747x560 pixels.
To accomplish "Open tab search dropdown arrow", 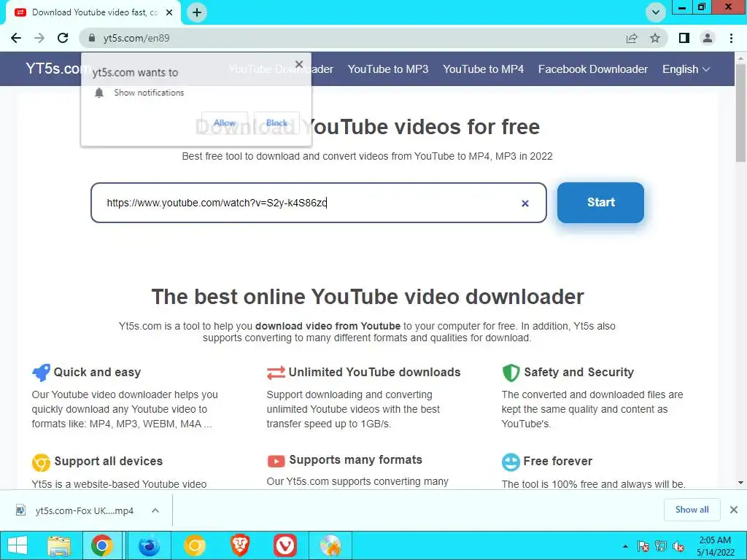I will click(656, 12).
